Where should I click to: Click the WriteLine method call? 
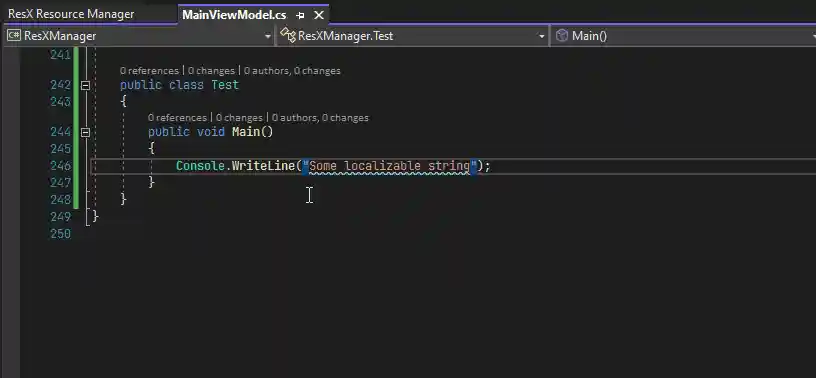tap(263, 167)
